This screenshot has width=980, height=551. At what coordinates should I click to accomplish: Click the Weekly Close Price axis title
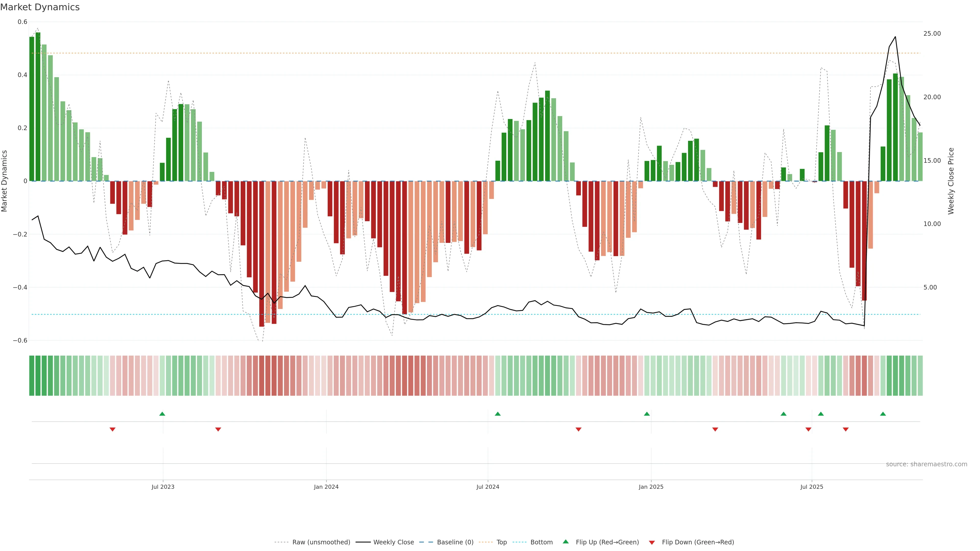coord(951,181)
